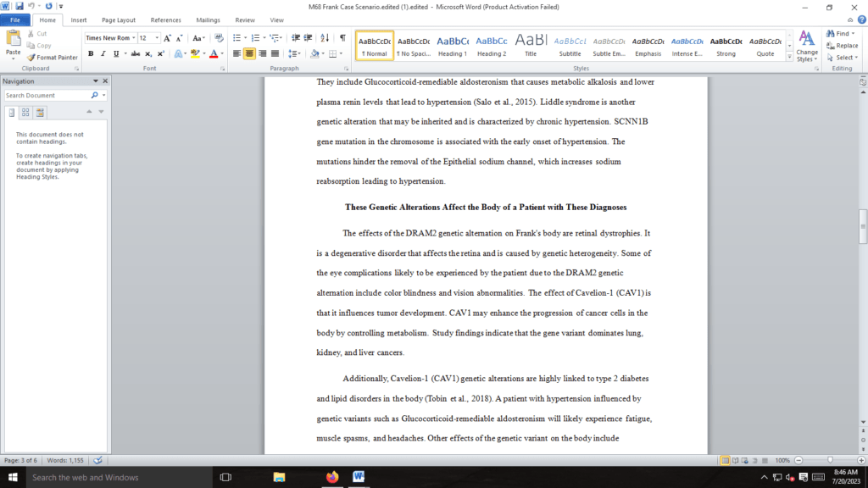Toggle bold formatting
The image size is (868, 488).
point(91,53)
